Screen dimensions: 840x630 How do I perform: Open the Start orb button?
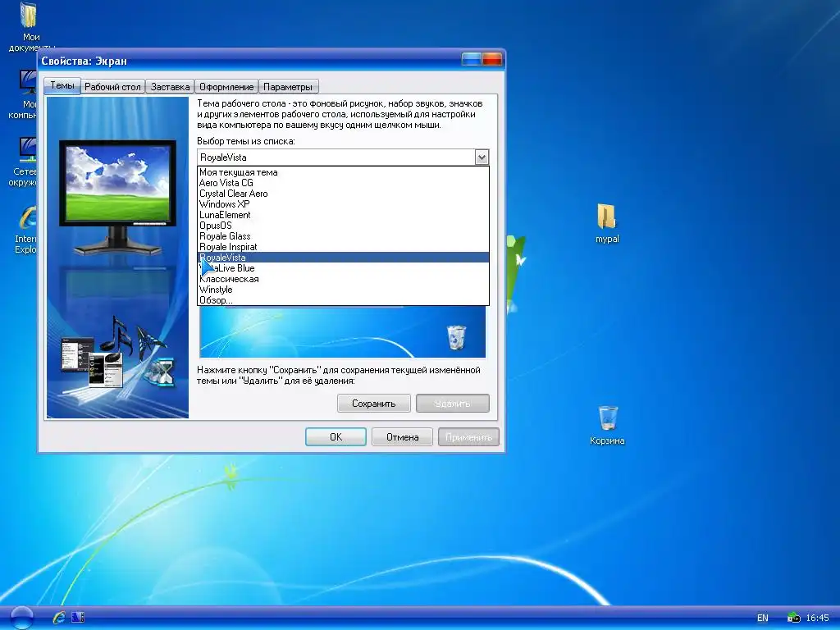click(x=21, y=617)
